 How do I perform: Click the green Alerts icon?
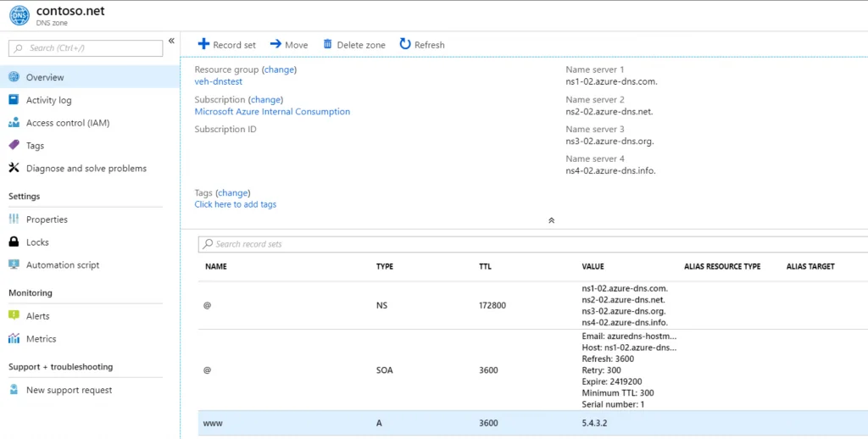point(14,315)
